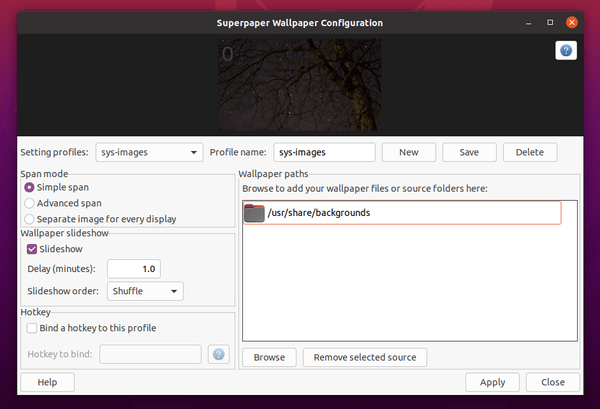Click the Help button at bottom left

tap(47, 382)
